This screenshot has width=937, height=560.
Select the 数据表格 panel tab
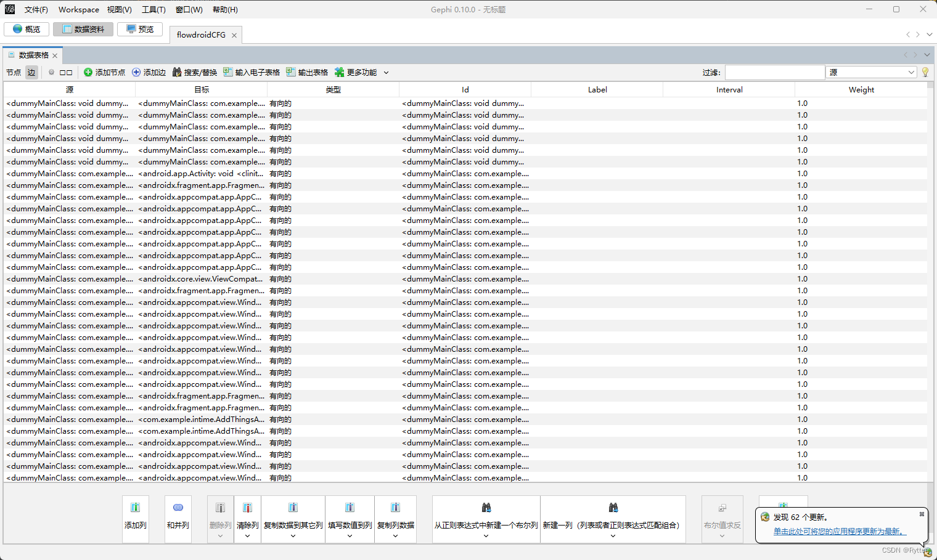33,55
